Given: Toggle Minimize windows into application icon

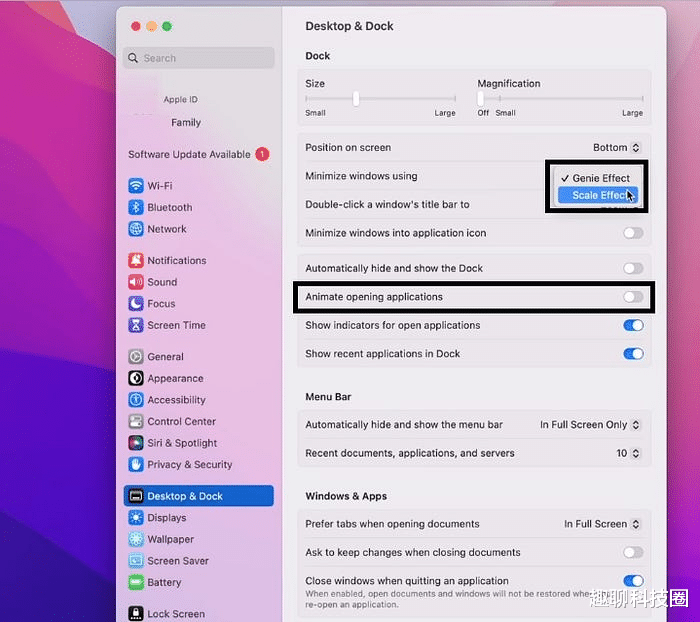Looking at the screenshot, I should pos(633,233).
